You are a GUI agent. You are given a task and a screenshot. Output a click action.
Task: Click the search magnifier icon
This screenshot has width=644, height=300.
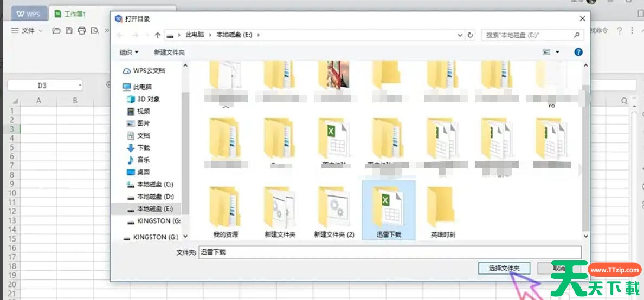[x=577, y=35]
